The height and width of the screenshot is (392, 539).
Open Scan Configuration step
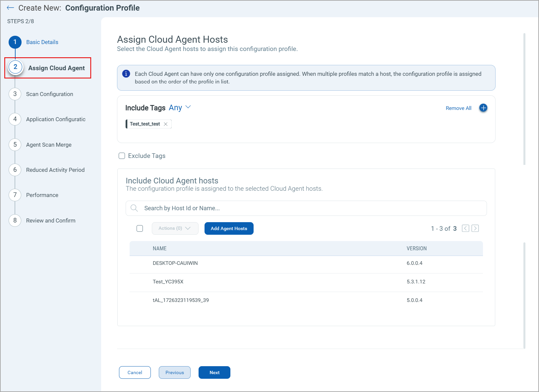49,94
